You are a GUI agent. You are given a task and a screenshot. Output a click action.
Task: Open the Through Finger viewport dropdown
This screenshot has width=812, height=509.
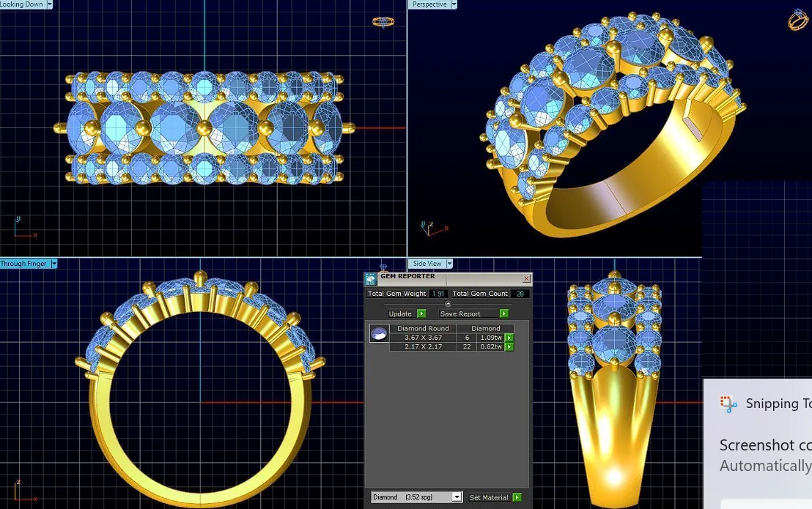point(53,264)
